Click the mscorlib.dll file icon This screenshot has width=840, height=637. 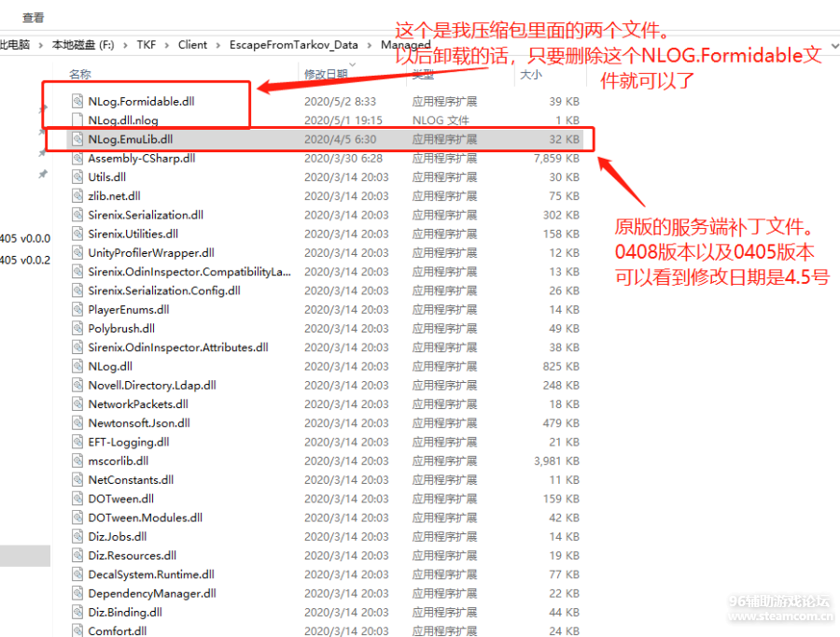(x=78, y=460)
